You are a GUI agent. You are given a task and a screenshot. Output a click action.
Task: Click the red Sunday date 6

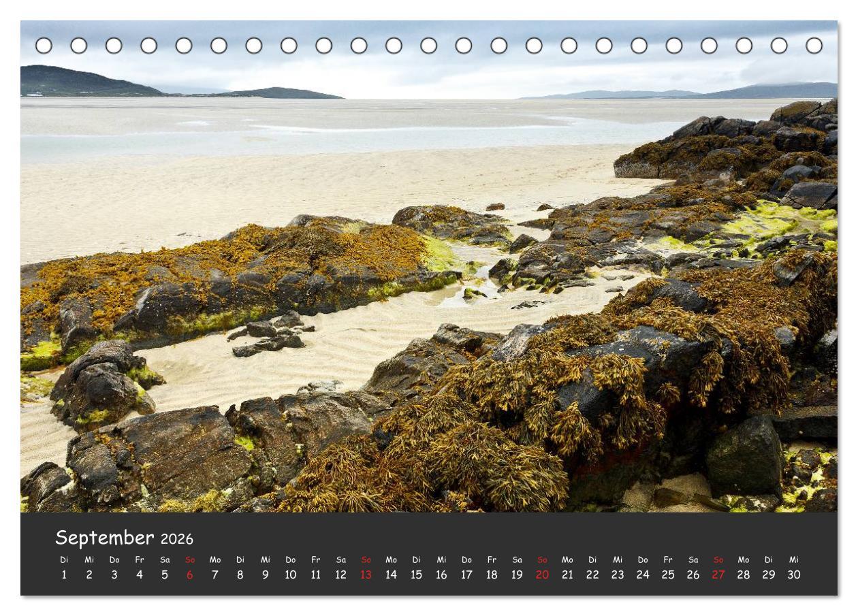point(188,573)
